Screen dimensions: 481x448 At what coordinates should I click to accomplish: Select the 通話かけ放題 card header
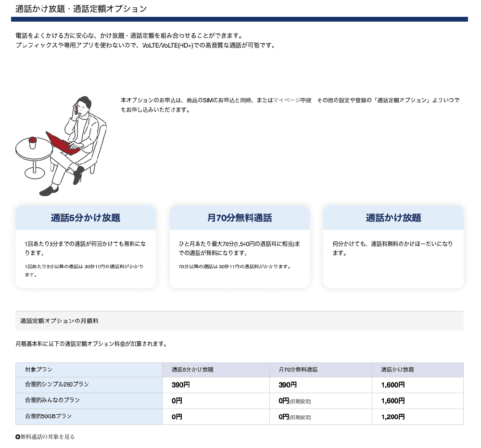pyautogui.click(x=393, y=217)
